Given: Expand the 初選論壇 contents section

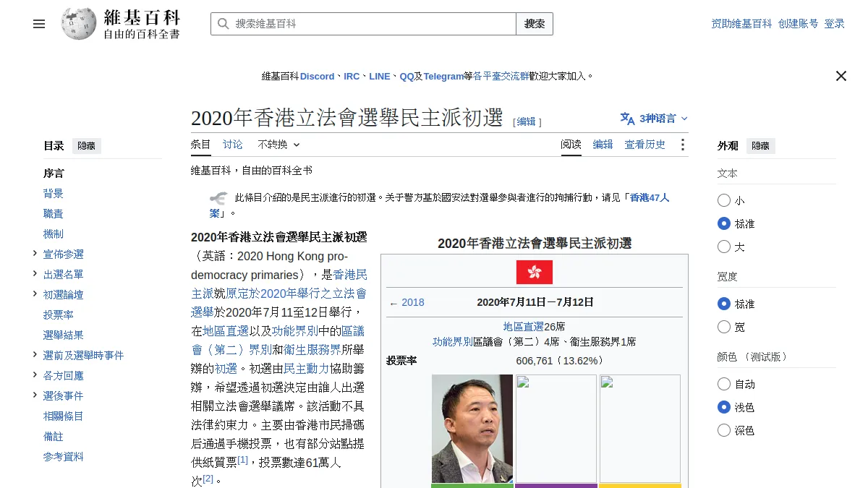Looking at the screenshot, I should click(35, 294).
